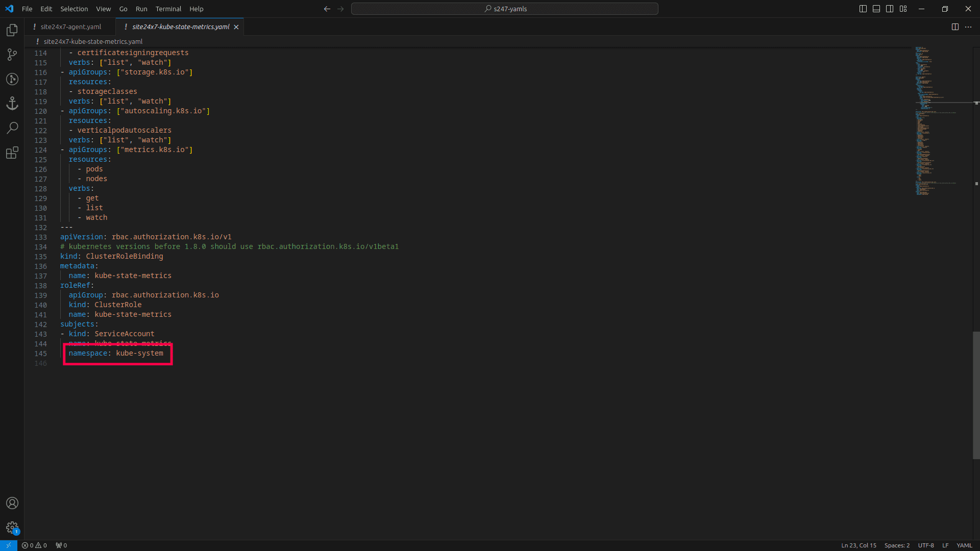Open the Kubernetes anchor icon view

[12, 104]
